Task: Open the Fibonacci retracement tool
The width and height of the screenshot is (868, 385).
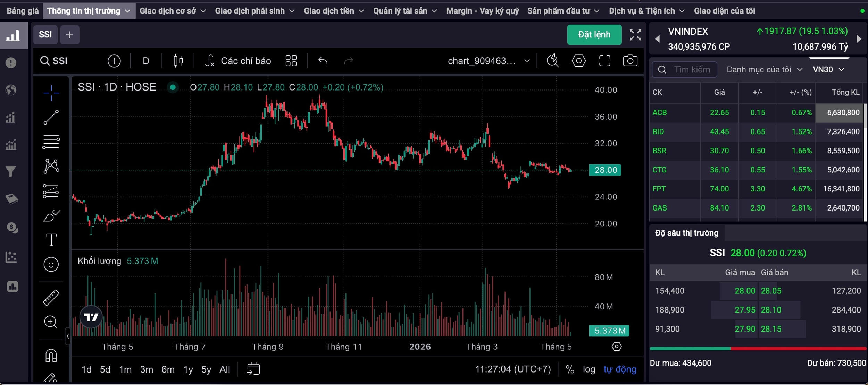Action: click(x=51, y=142)
